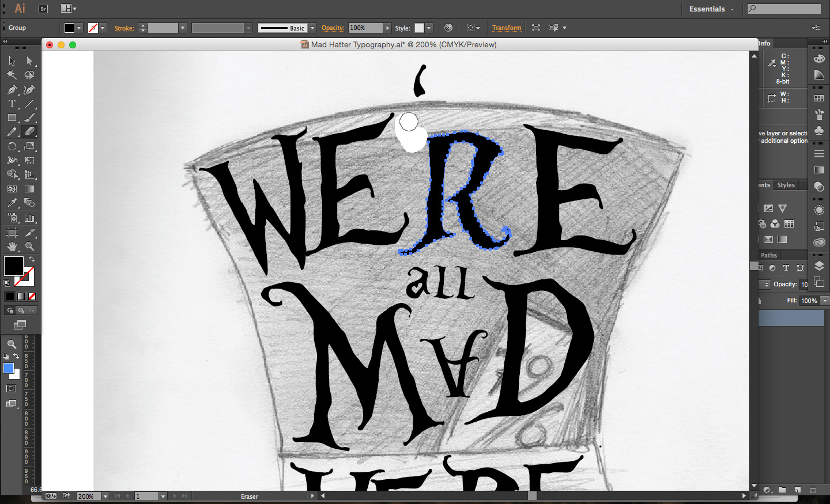This screenshot has width=830, height=504.
Task: Enable Draw Normal mode
Action: 10,310
